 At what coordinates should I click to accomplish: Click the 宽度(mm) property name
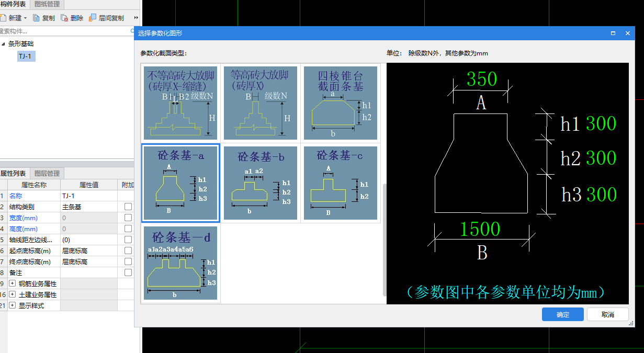[24, 218]
